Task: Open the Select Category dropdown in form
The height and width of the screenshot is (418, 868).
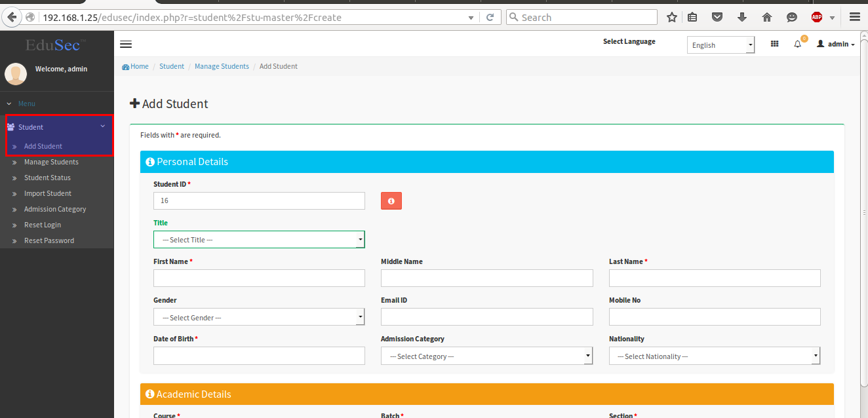Action: tap(487, 356)
